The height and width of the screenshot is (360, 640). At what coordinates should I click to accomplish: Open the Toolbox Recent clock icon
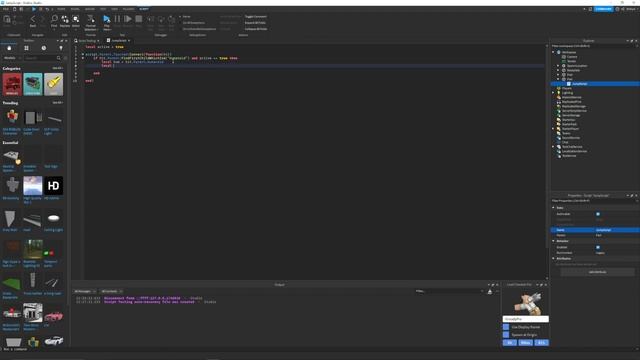[44, 48]
